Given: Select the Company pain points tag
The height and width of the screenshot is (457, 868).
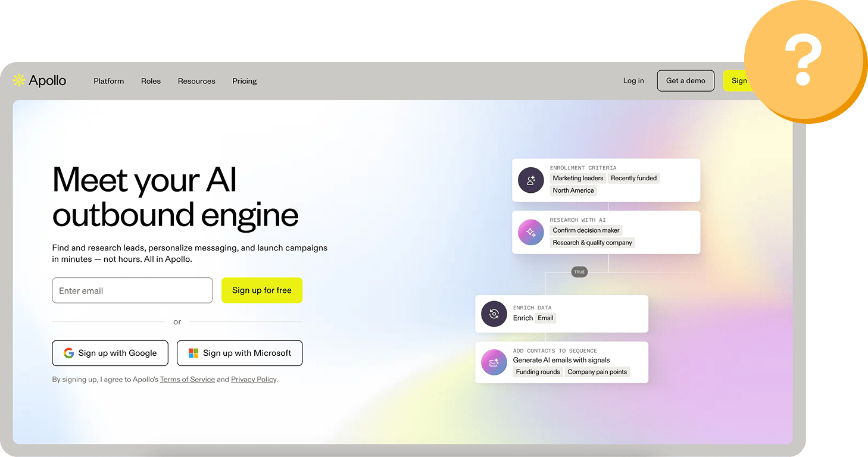Looking at the screenshot, I should coord(597,372).
